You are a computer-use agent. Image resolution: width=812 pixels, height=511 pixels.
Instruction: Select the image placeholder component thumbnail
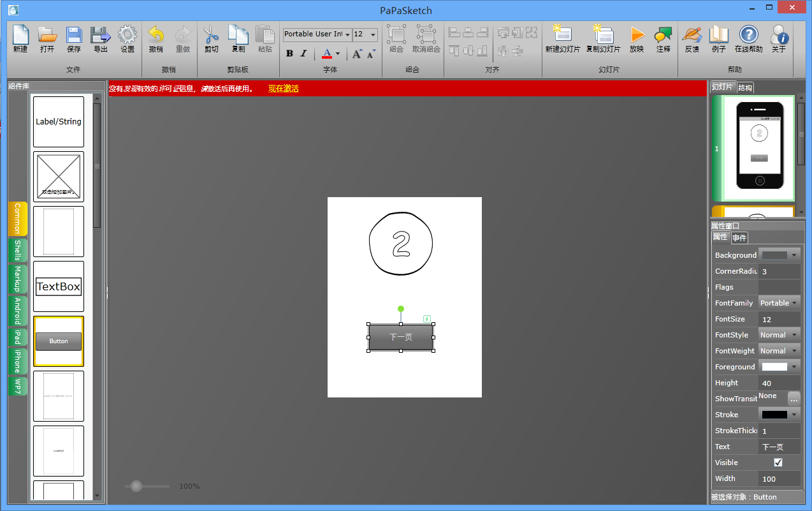pos(59,177)
